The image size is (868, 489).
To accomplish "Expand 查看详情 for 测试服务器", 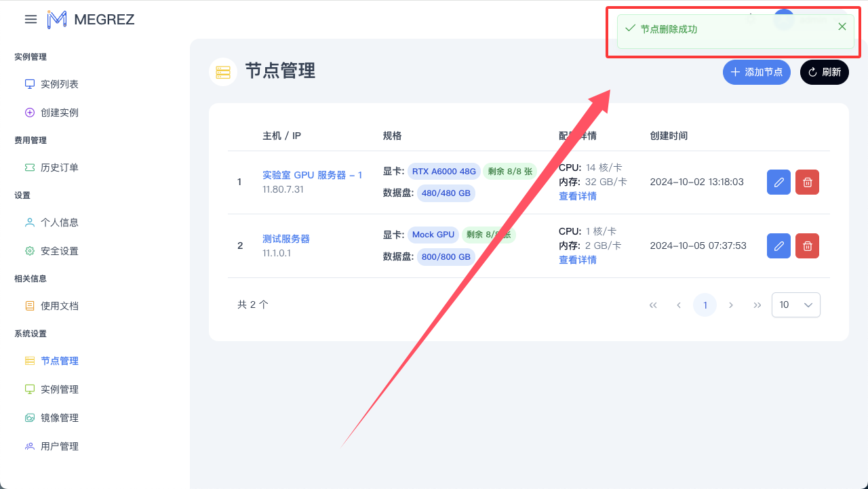I will point(577,259).
